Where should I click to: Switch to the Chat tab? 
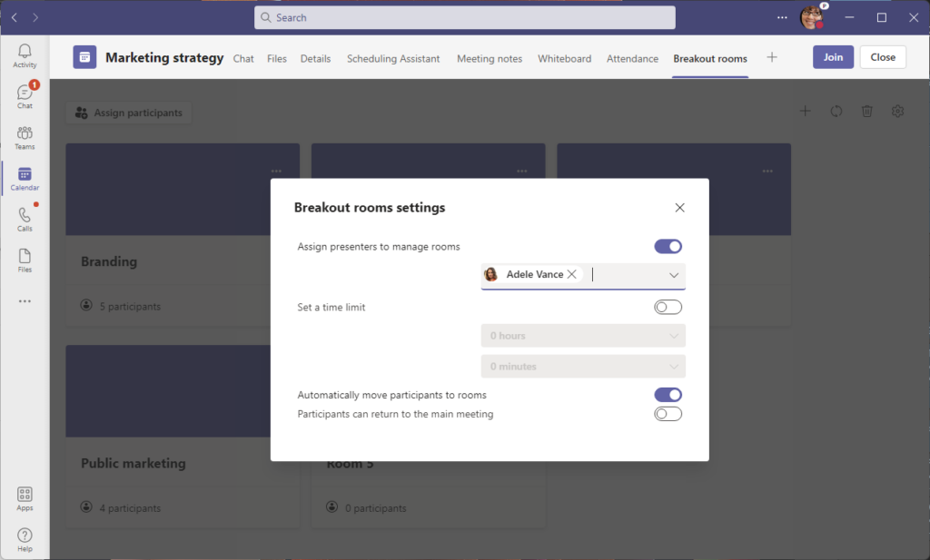[243, 59]
